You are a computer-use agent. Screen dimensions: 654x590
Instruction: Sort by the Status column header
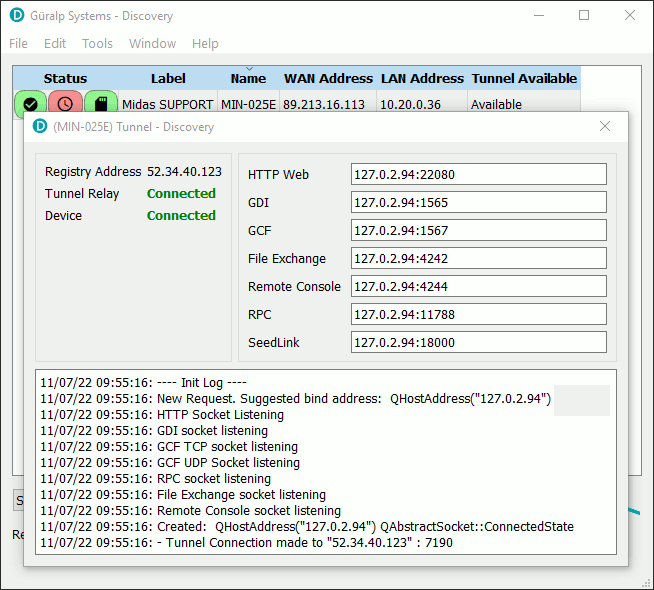(x=65, y=78)
